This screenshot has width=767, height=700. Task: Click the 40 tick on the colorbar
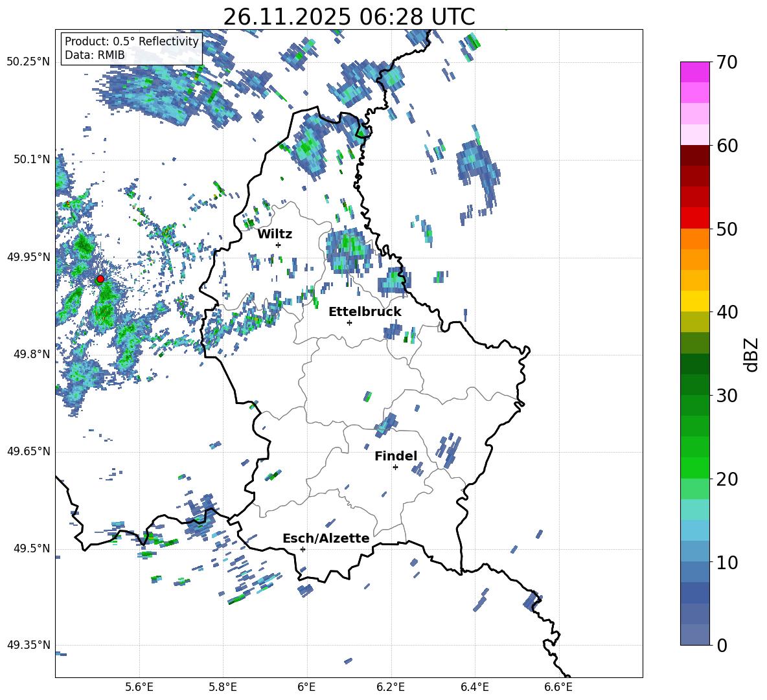(x=727, y=312)
